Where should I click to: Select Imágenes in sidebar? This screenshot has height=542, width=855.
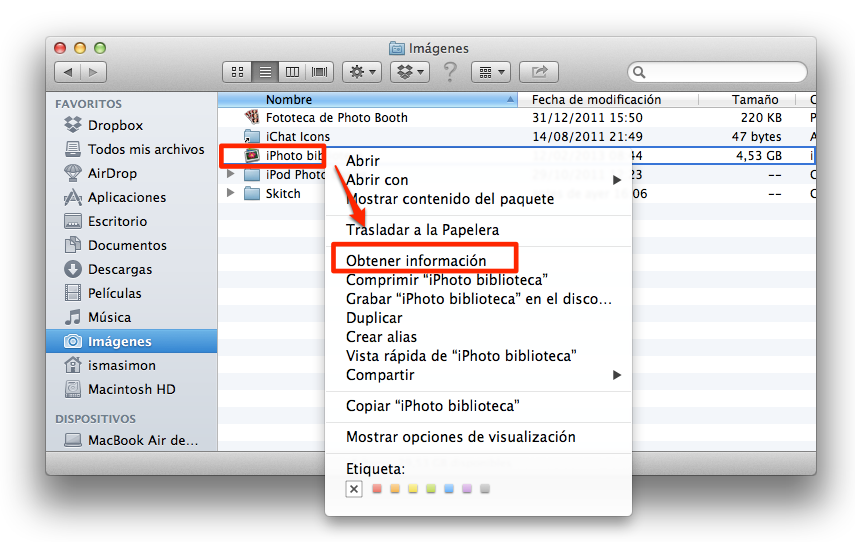tap(131, 341)
